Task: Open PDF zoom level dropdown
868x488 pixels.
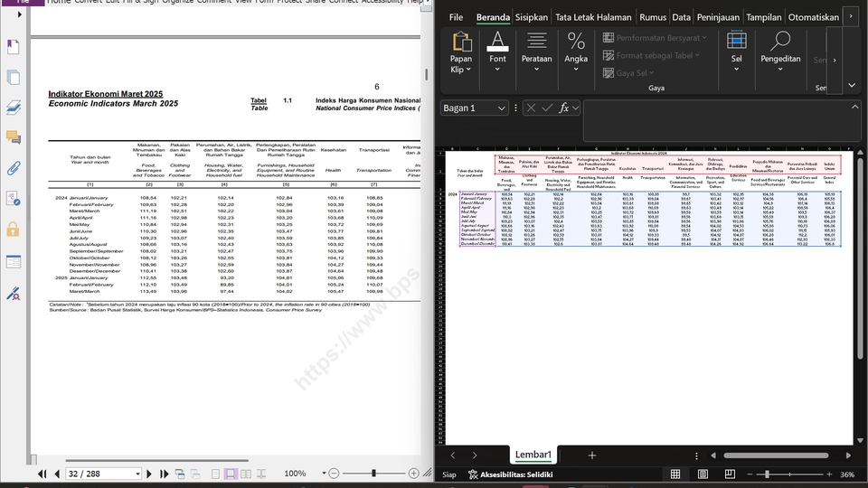Action: tap(324, 474)
